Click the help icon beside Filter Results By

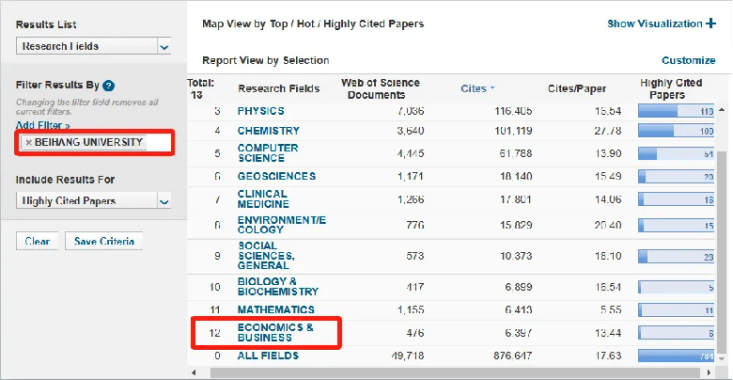tap(108, 86)
